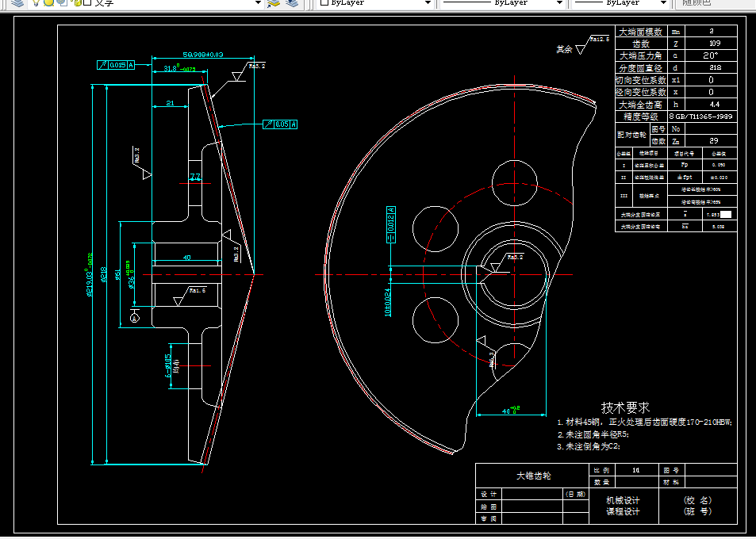The height and width of the screenshot is (539, 756).
Task: Select the 20° pressure angle value
Action: click(712, 55)
